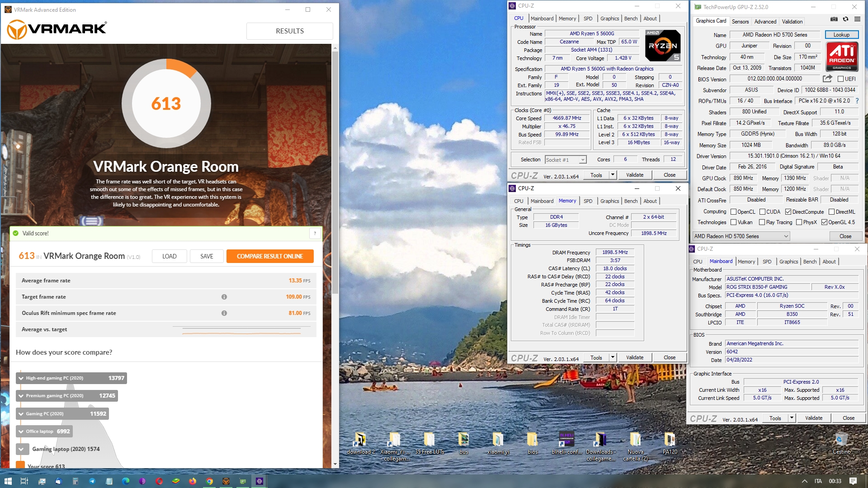Open the Cestino recycle bin
868x488 pixels.
coord(842,444)
